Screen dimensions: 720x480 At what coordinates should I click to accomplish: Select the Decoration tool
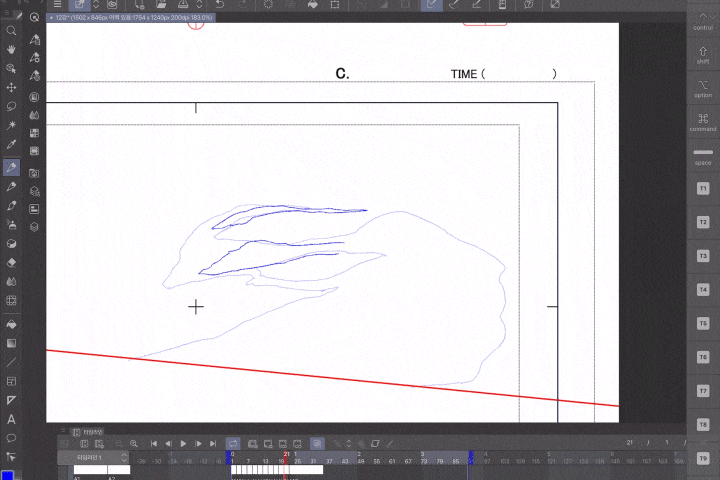[x=11, y=243]
